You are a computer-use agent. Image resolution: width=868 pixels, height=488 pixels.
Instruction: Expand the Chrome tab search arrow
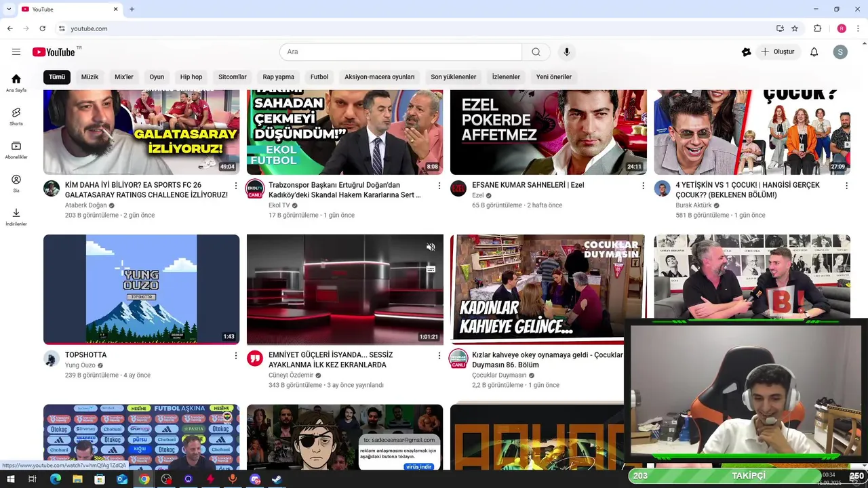[x=9, y=9]
